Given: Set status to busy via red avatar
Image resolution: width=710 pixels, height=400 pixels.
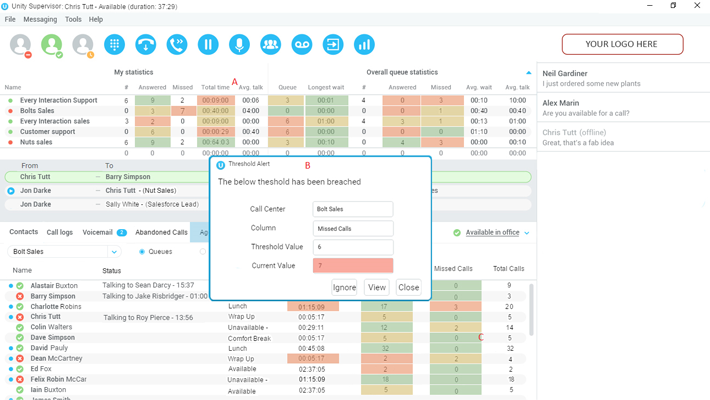Looking at the screenshot, I should point(21,45).
